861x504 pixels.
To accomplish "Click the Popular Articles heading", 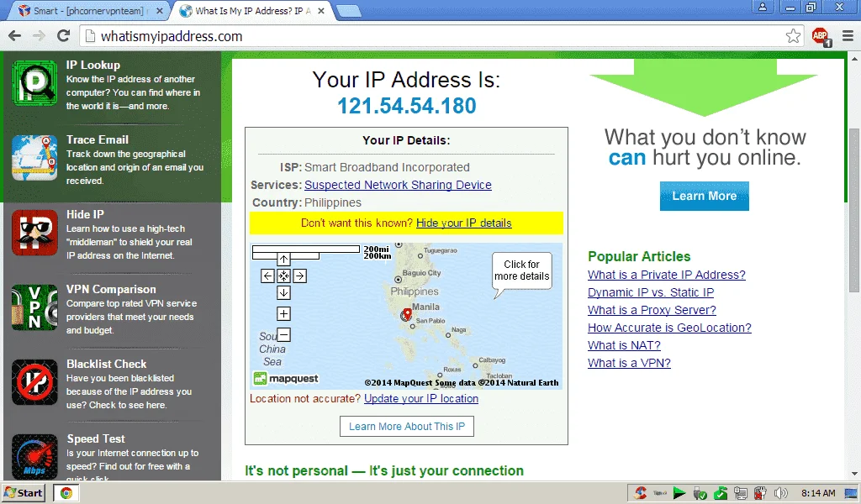I will pyautogui.click(x=639, y=256).
